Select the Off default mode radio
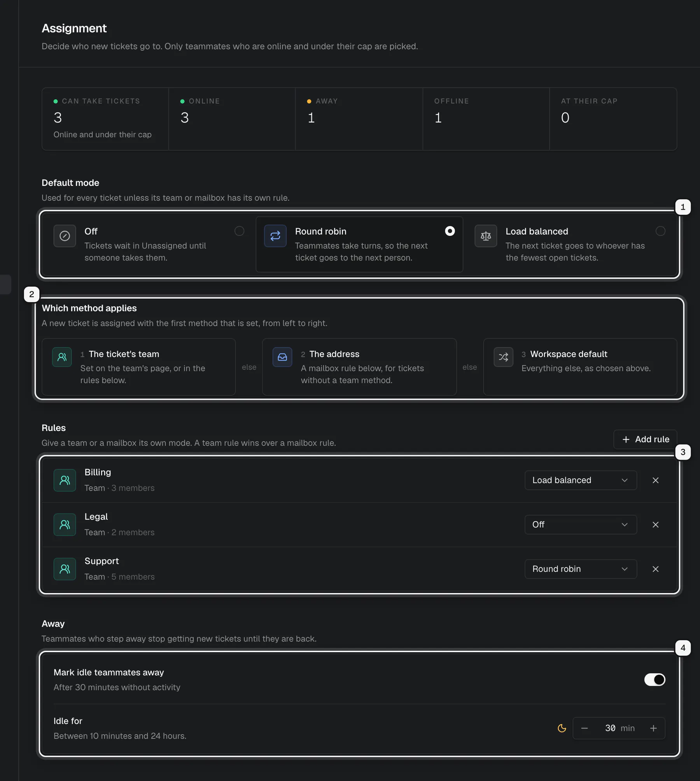700x781 pixels. [x=239, y=231]
